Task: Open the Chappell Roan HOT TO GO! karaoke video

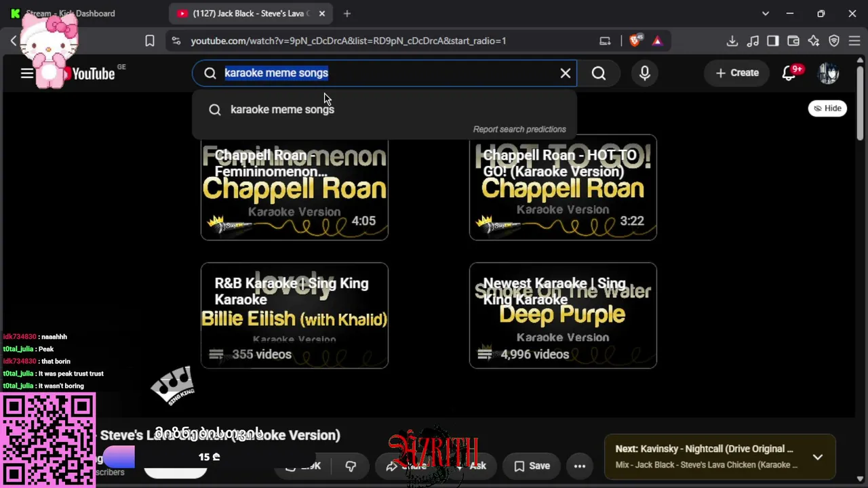Action: pos(563,188)
